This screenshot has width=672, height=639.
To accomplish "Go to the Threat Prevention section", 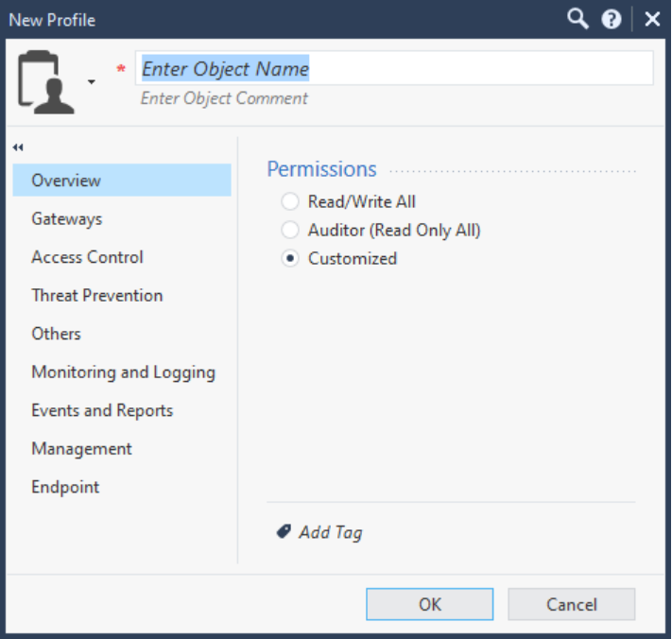I will coord(96,295).
